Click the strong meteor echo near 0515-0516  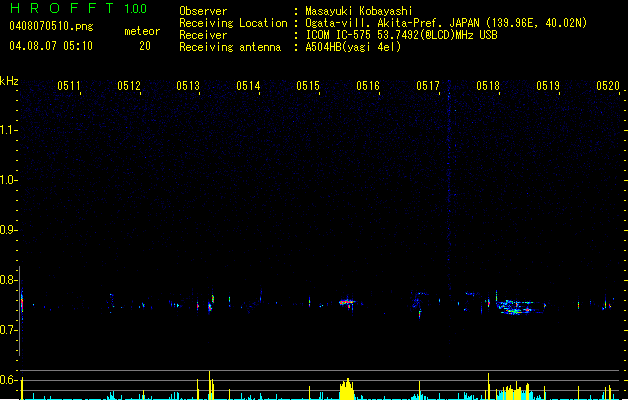[347, 302]
